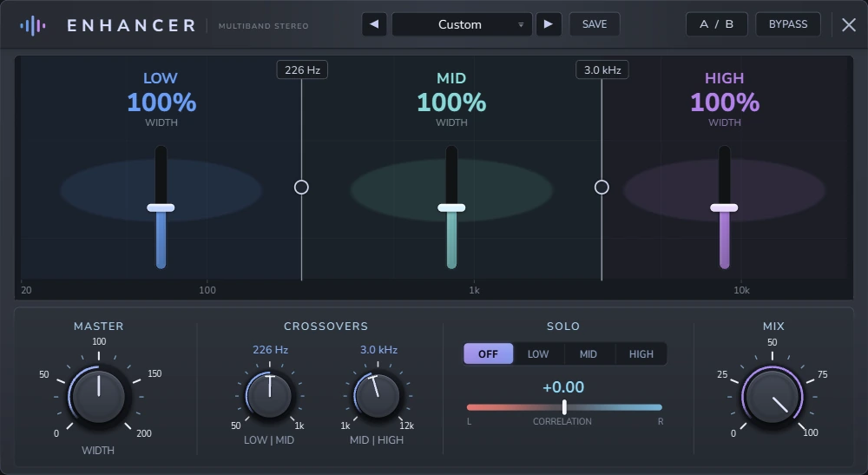The image size is (868, 475).
Task: Click the MIX knob
Action: (772, 396)
